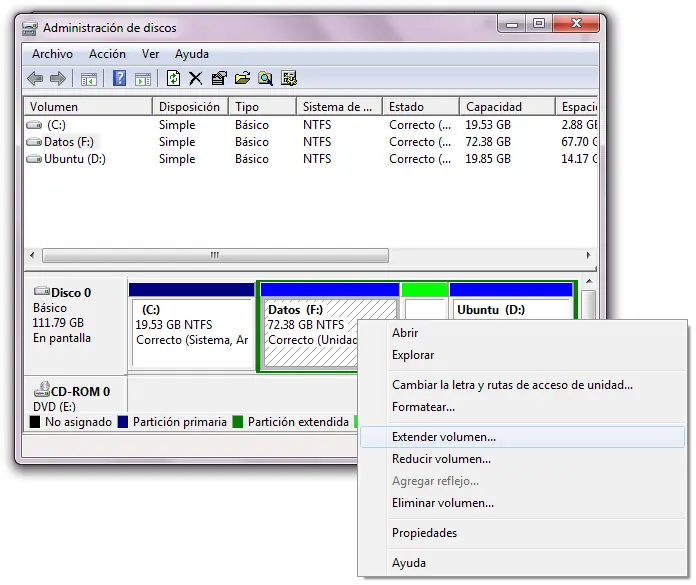Click horizontal scrollbar right arrow
Screen dimensions: 696x585
click(589, 255)
